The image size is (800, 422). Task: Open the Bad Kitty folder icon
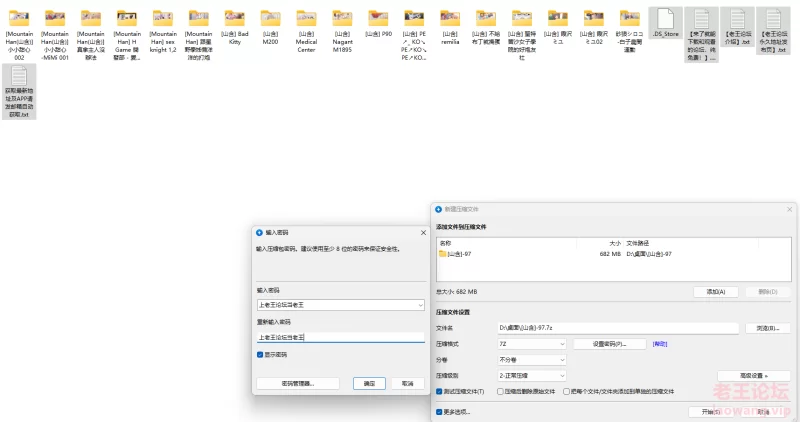pyautogui.click(x=235, y=18)
